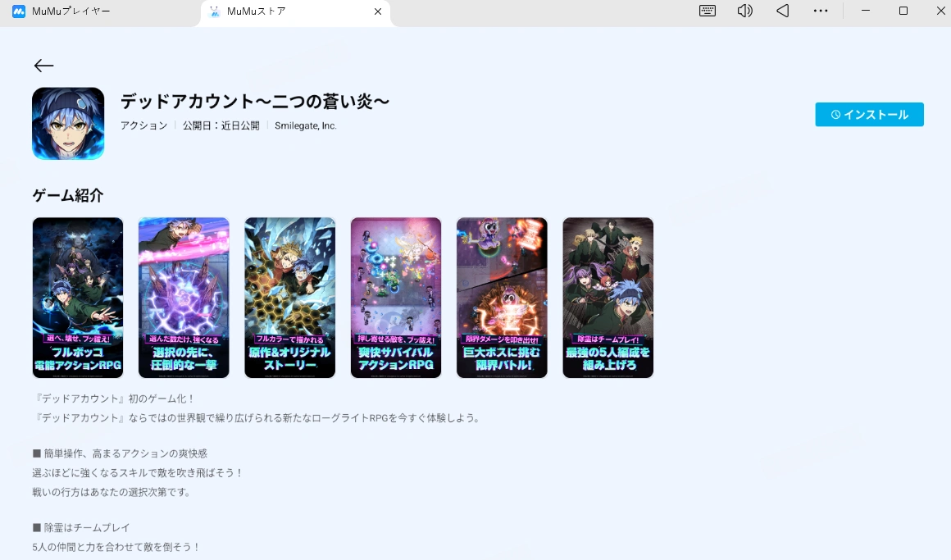Screen dimensions: 951x560
Task: Open the フルボッコ電能アクションRPG screenshot
Action: [78, 298]
